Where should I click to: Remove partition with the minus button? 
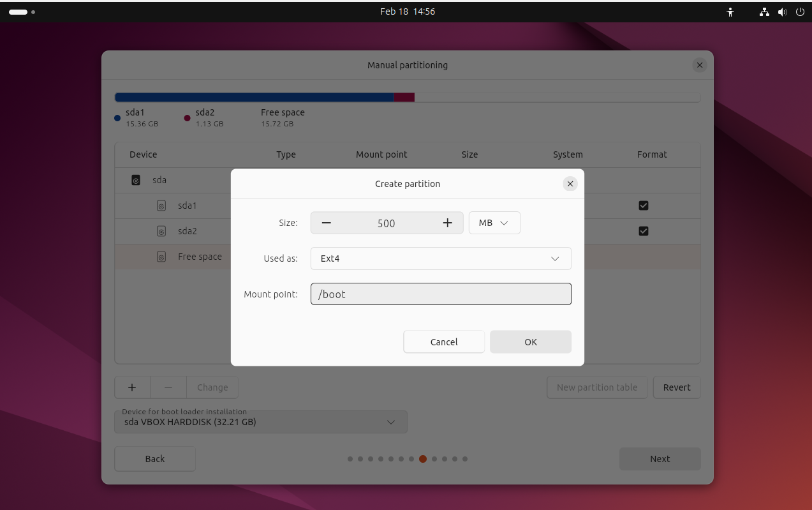168,387
